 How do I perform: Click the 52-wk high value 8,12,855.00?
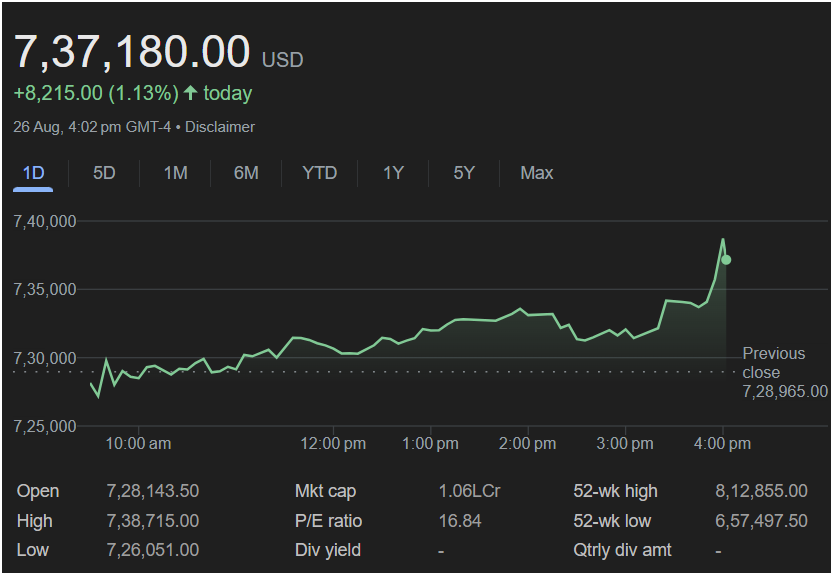pyautogui.click(x=761, y=491)
